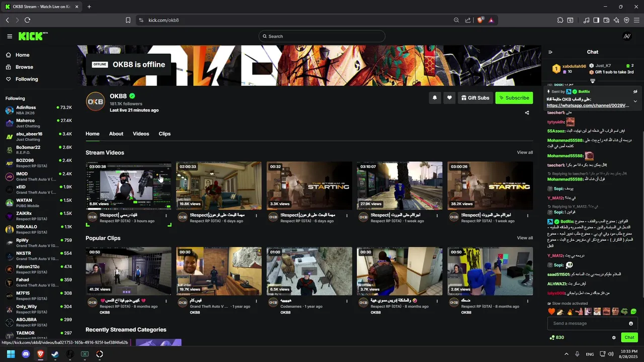Open options for the 19.8K views video
The width and height of the screenshot is (644, 362).
(x=257, y=216)
